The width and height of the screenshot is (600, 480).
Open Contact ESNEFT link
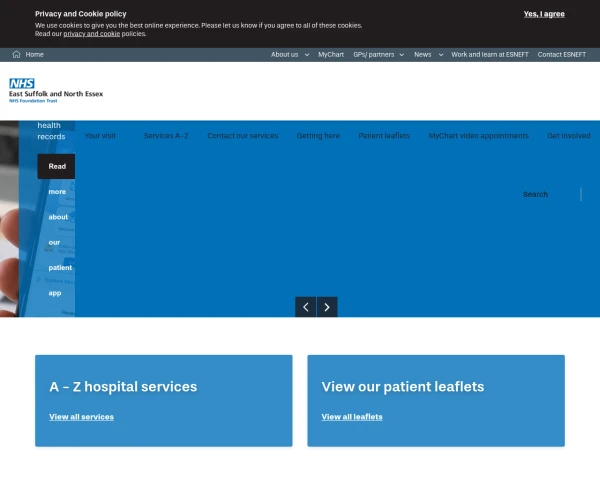click(561, 55)
